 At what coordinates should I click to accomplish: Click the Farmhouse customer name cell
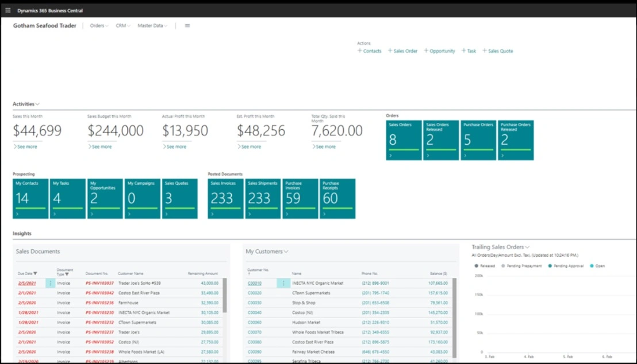coord(128,303)
